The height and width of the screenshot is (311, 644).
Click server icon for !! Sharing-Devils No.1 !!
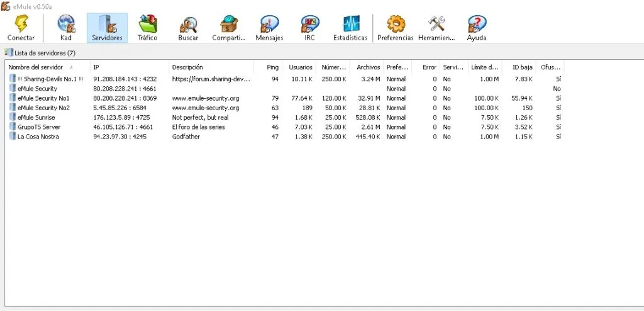pyautogui.click(x=13, y=79)
